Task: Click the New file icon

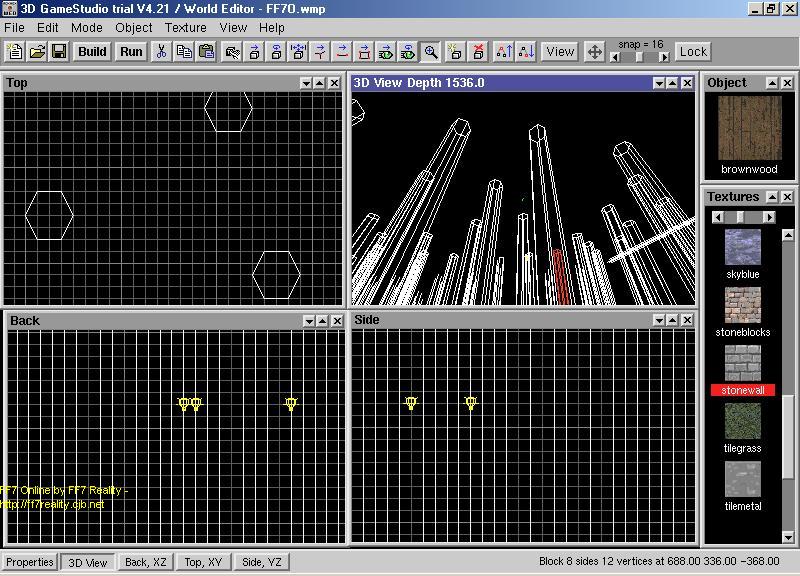Action: 15,51
